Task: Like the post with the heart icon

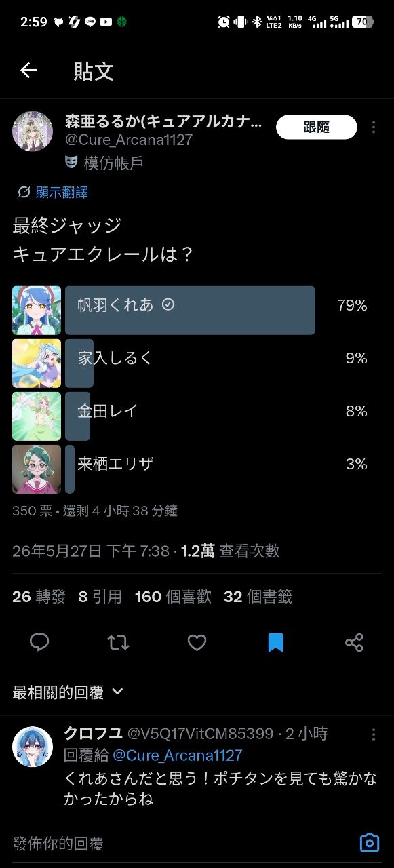Action: [197, 642]
